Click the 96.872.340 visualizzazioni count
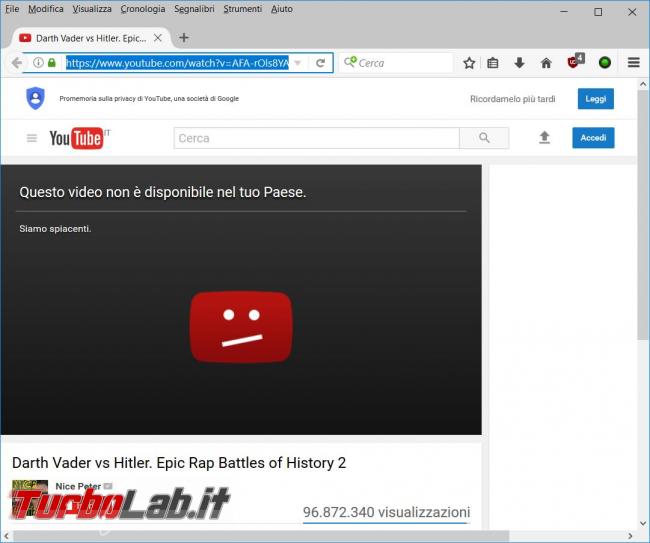 [386, 512]
